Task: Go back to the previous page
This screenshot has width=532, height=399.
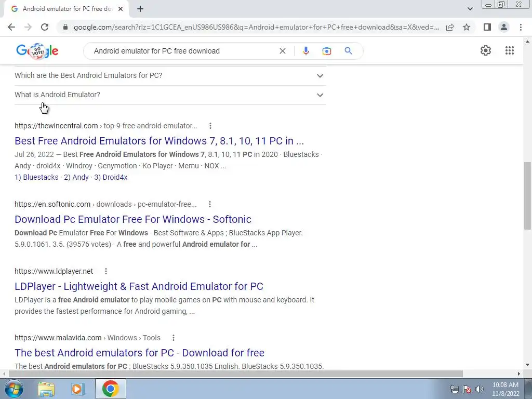Action: tap(11, 27)
